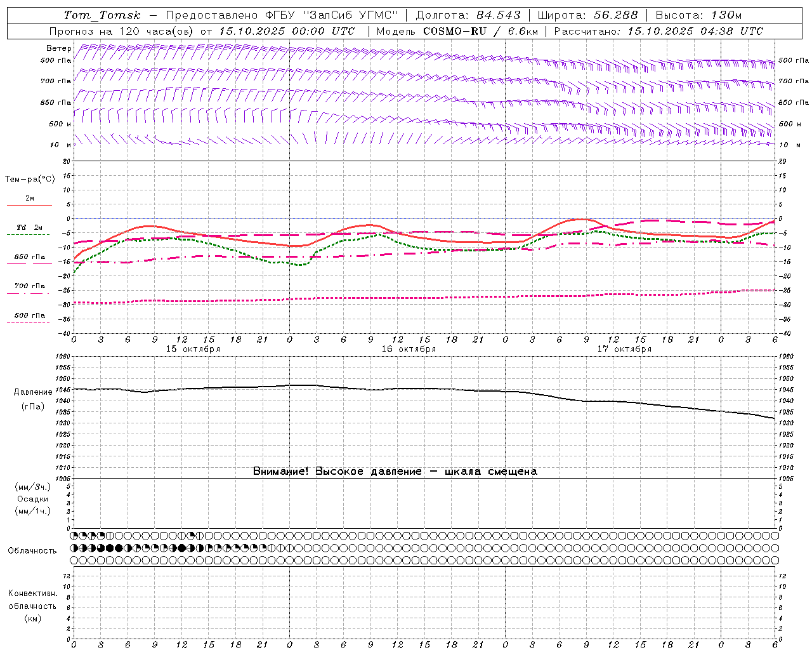Click the "(мм/1ч.)" precipitation unit label

click(x=33, y=511)
